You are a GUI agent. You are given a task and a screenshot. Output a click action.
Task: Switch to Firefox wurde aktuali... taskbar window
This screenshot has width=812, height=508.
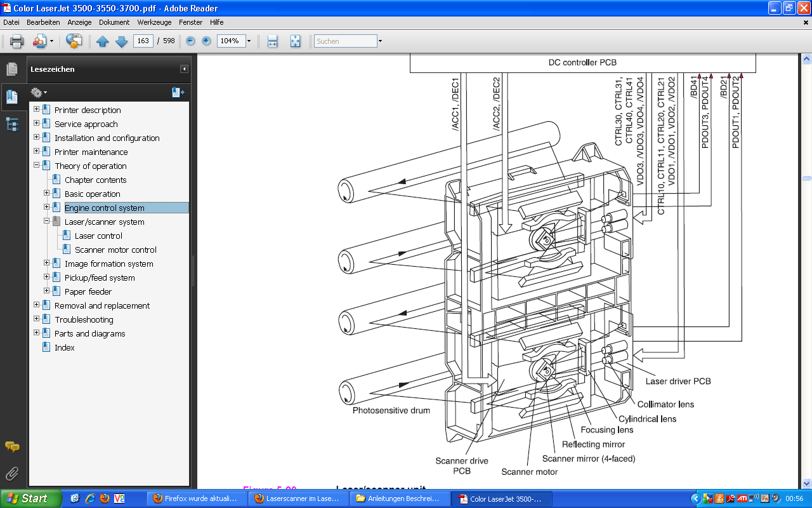(x=198, y=498)
